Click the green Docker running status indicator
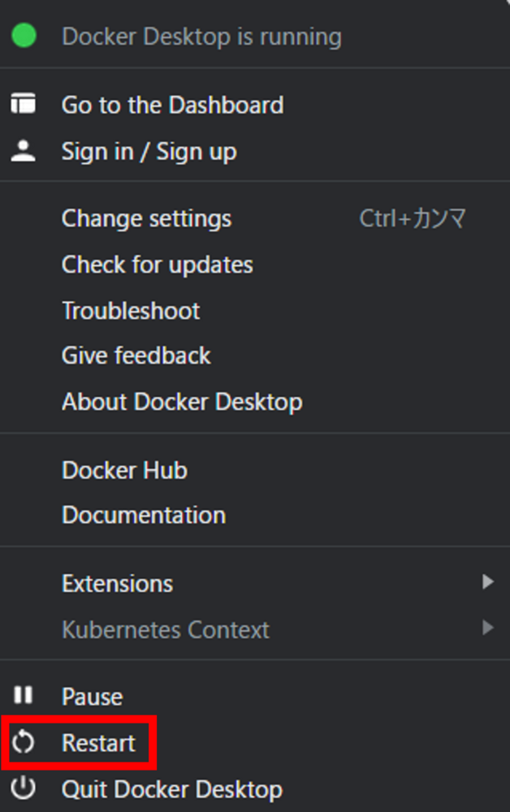The width and height of the screenshot is (510, 812). point(23,35)
